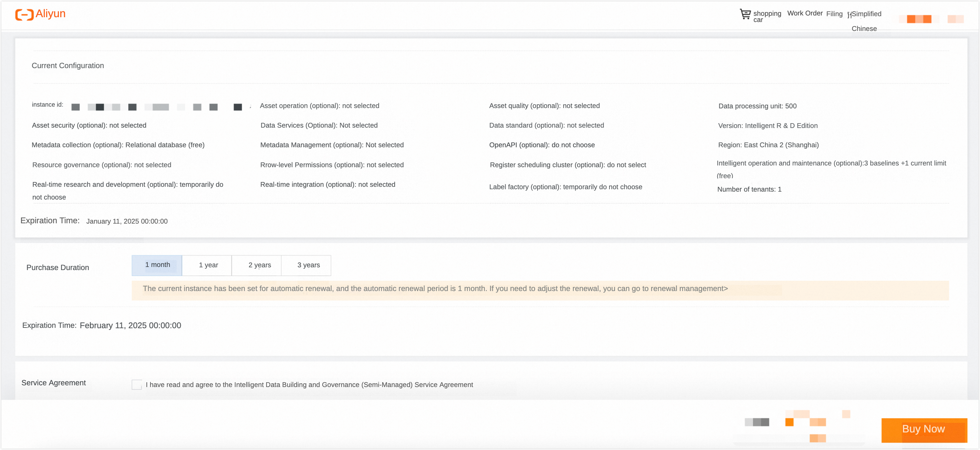Follow the renewal management link

[x=689, y=288]
